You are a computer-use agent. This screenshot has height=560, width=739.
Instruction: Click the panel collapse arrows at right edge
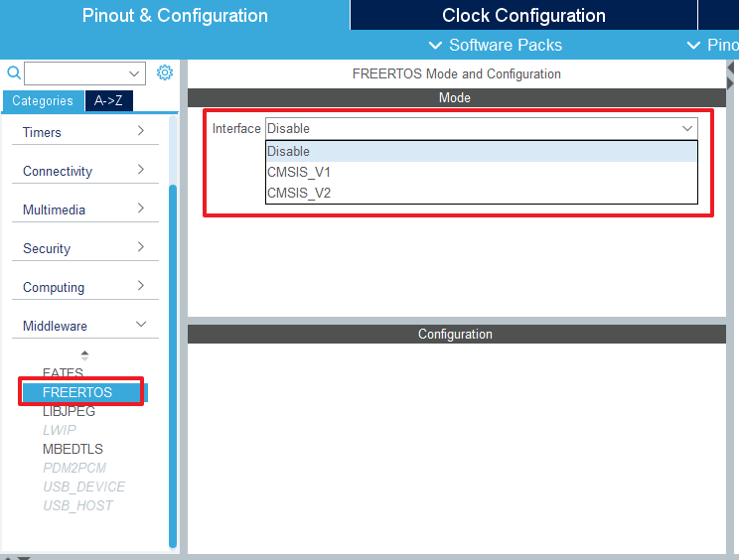(x=731, y=75)
